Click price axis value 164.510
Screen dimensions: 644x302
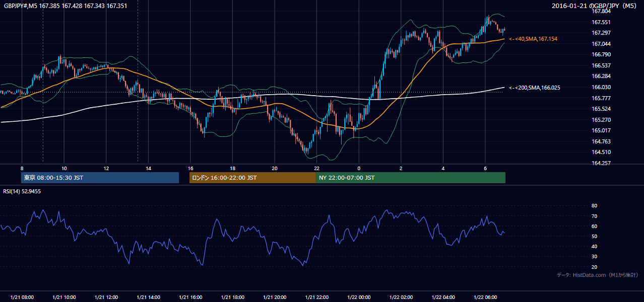coord(601,152)
